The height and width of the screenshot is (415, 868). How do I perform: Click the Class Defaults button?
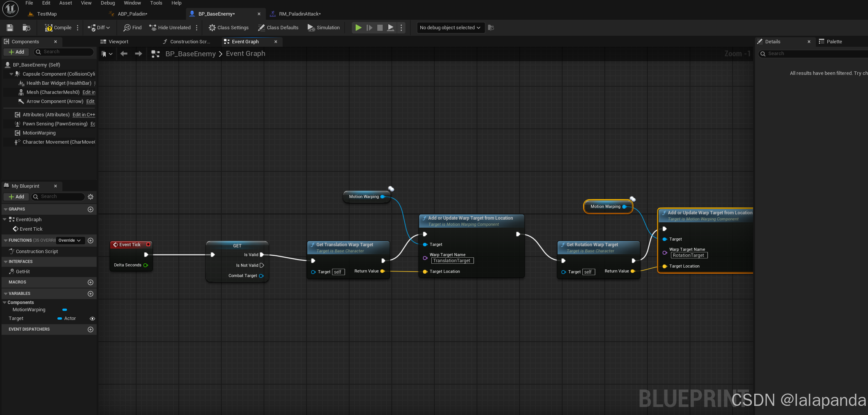coord(278,28)
